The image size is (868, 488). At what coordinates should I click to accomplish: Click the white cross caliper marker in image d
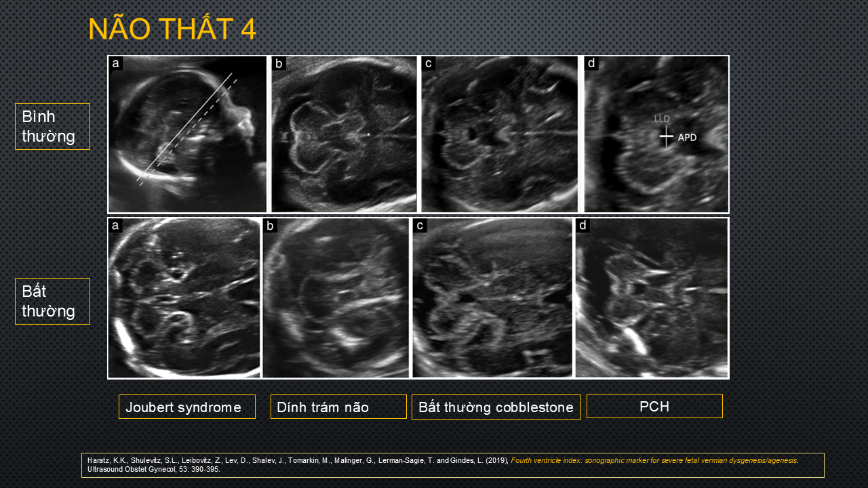[x=667, y=138]
